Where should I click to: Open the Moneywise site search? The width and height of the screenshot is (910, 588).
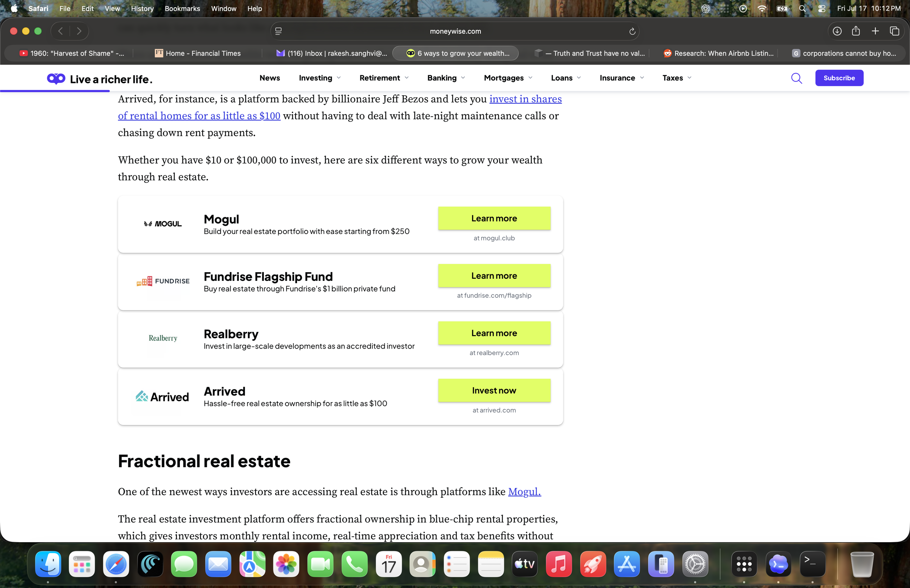coord(796,78)
